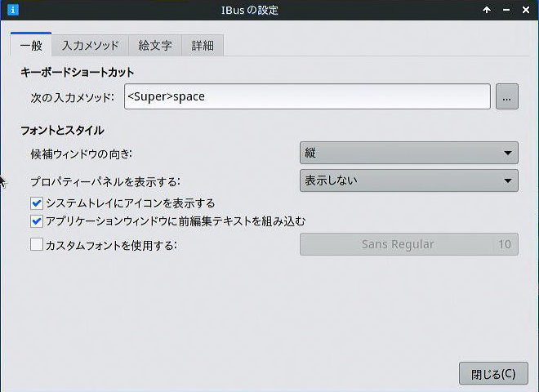Focus the <Super>space shortcut field

pyautogui.click(x=307, y=96)
